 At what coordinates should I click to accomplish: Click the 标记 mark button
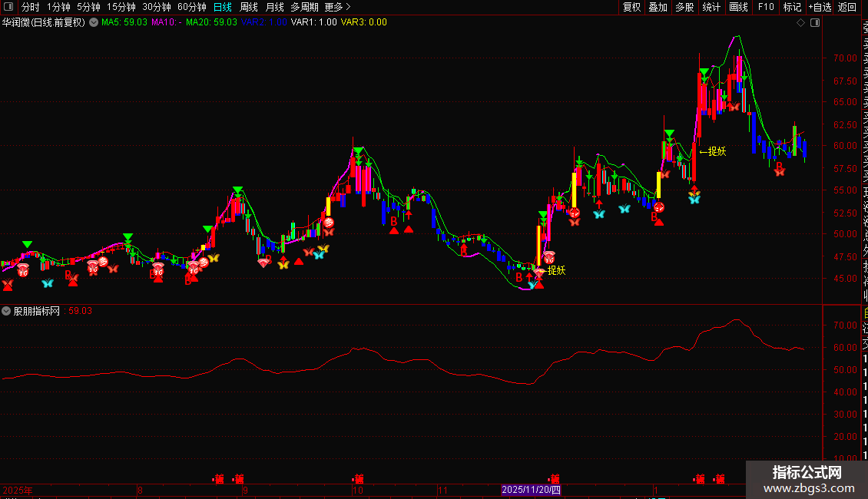[x=792, y=7]
